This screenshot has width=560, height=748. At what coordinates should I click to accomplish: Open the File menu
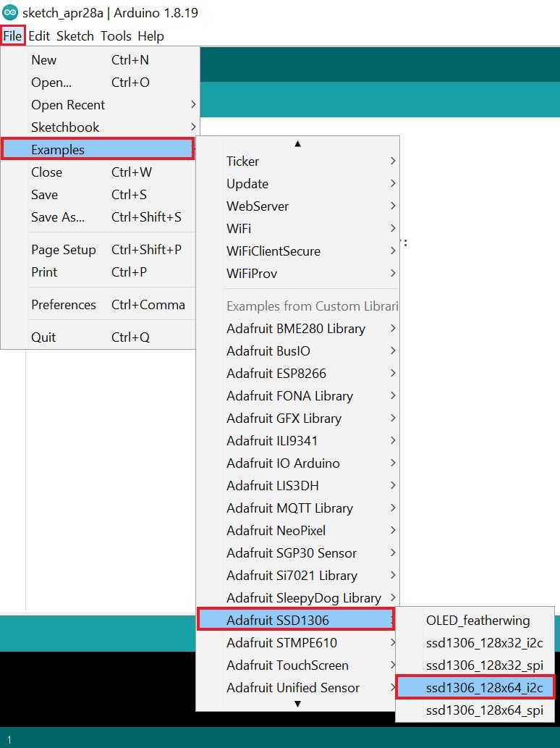click(12, 35)
